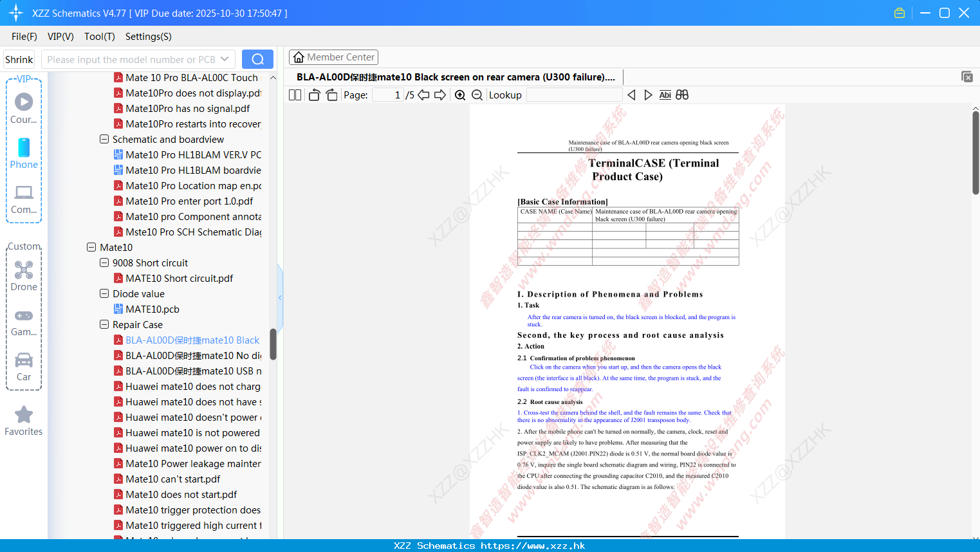Open Mate10 Pro Location map en.pdf
The image size is (980, 552).
click(193, 185)
